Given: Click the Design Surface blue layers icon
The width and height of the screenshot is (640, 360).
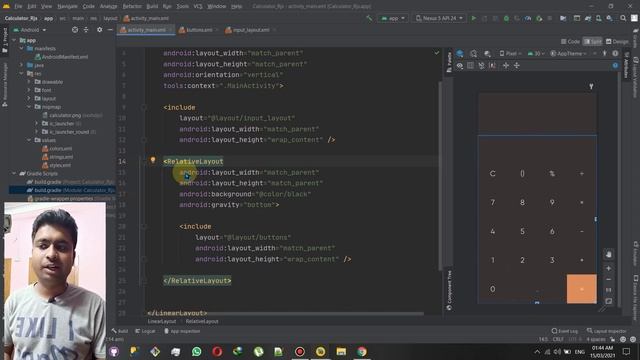Looking at the screenshot, I should tap(460, 53).
